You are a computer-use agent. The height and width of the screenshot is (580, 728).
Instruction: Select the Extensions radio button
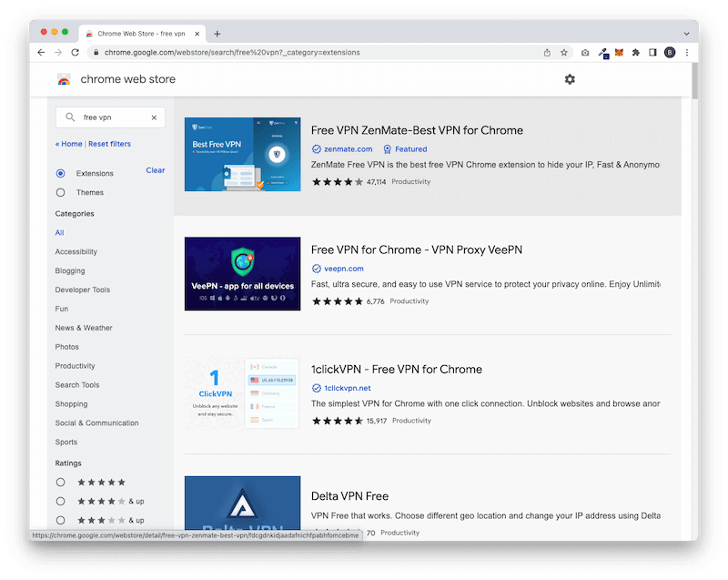(x=60, y=173)
